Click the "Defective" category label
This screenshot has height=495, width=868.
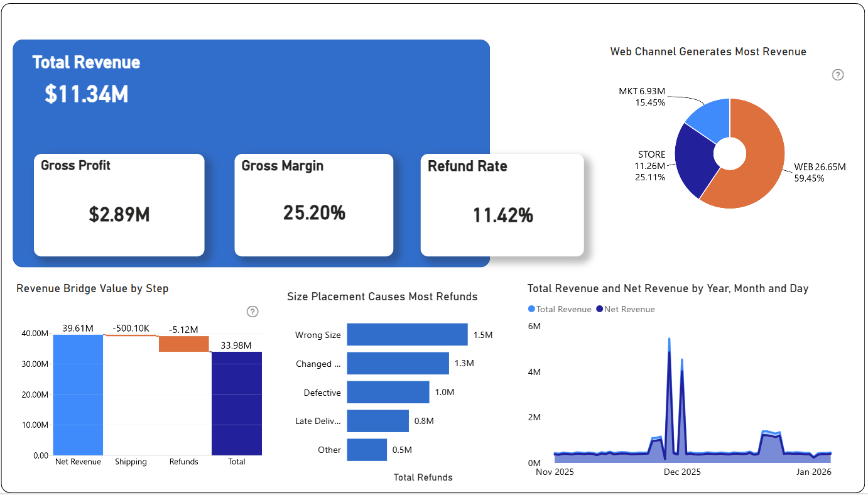tap(322, 393)
